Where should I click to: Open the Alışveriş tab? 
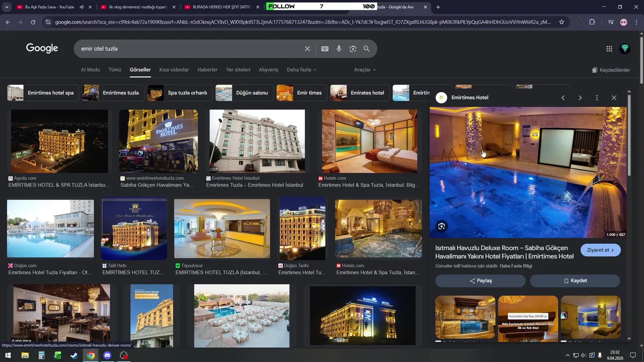pos(269,70)
